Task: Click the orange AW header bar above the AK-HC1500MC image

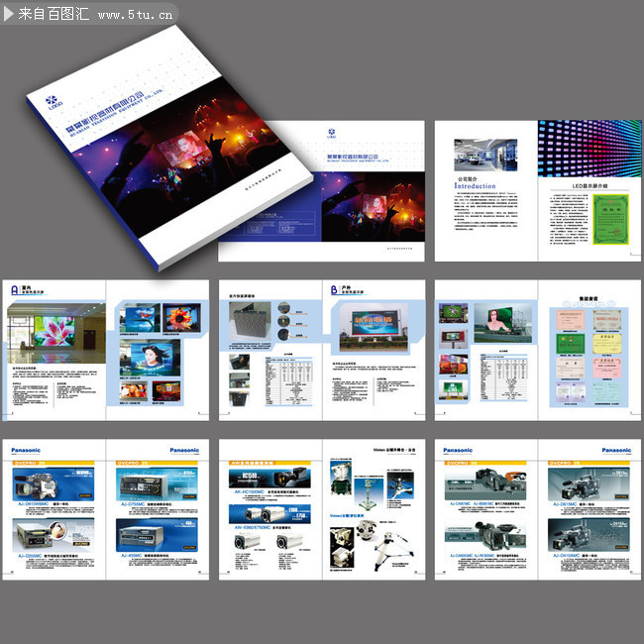Action: pos(269,463)
